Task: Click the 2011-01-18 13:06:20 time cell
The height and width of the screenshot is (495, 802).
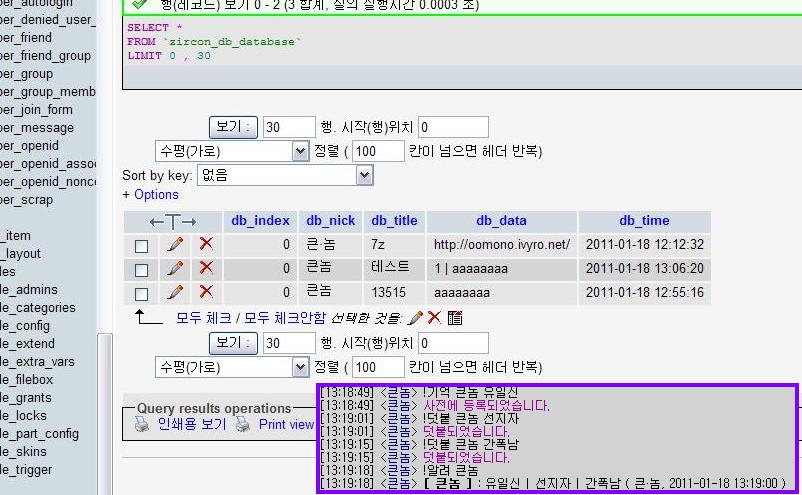Action: coord(644,268)
